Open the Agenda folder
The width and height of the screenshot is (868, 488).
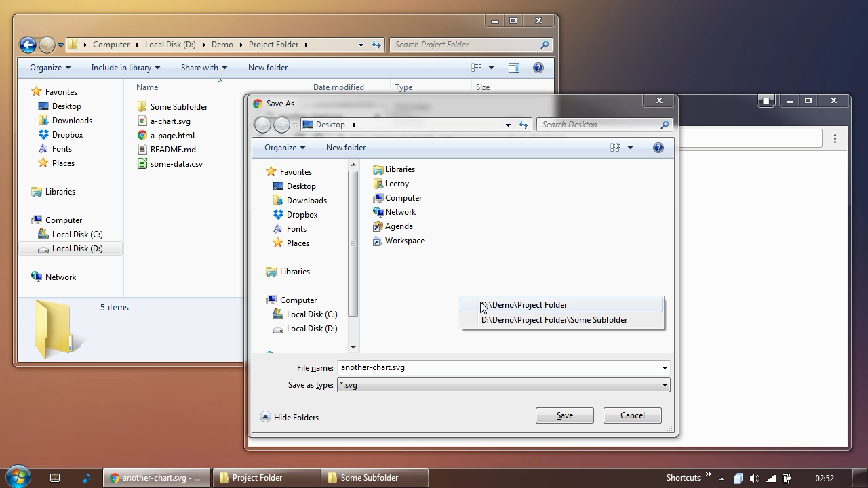click(x=398, y=226)
